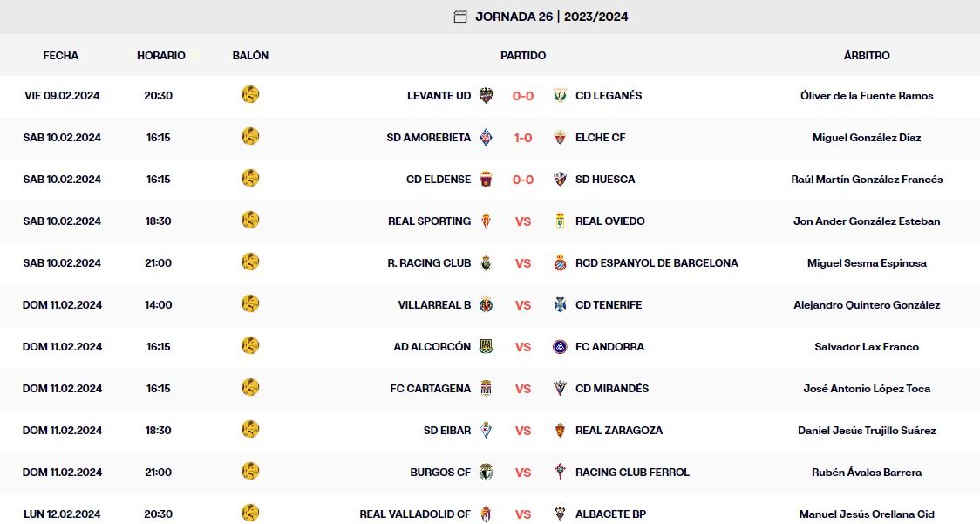This screenshot has width=980, height=524.
Task: Click the FC Andorra club crest
Action: click(x=561, y=347)
